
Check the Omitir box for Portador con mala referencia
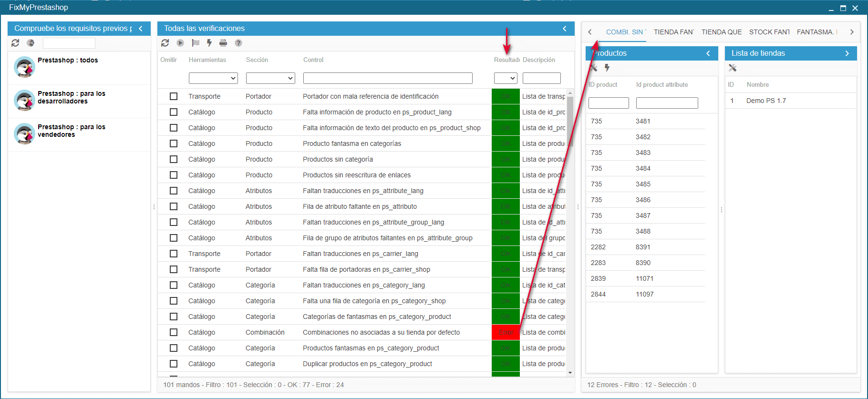[x=174, y=96]
